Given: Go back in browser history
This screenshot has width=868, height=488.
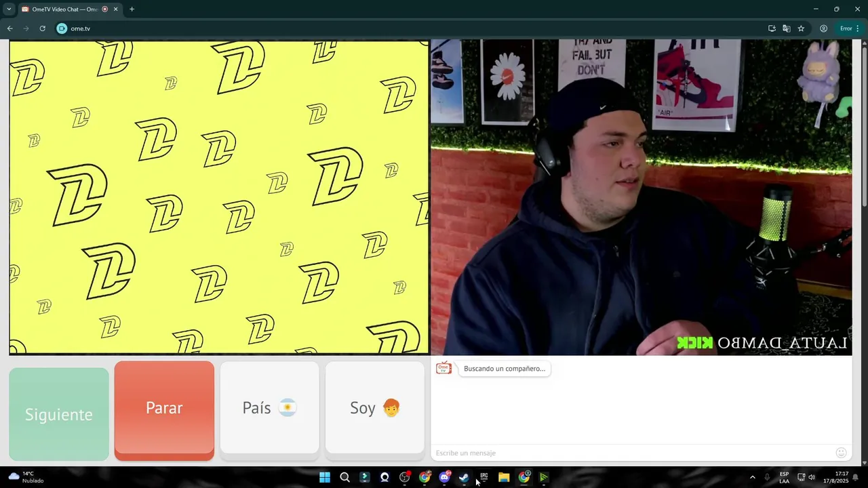Looking at the screenshot, I should (9, 28).
